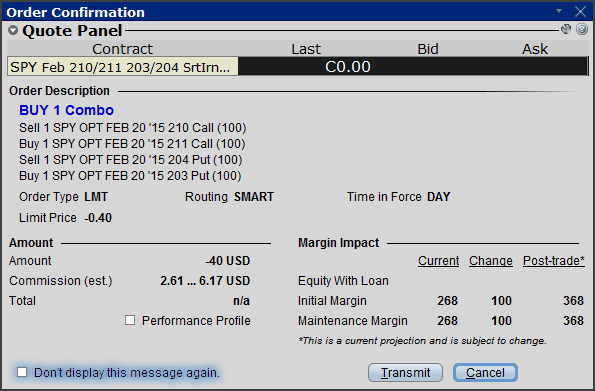Enable the Performance Profile checkbox
This screenshot has height=391, width=595.
pyautogui.click(x=130, y=320)
